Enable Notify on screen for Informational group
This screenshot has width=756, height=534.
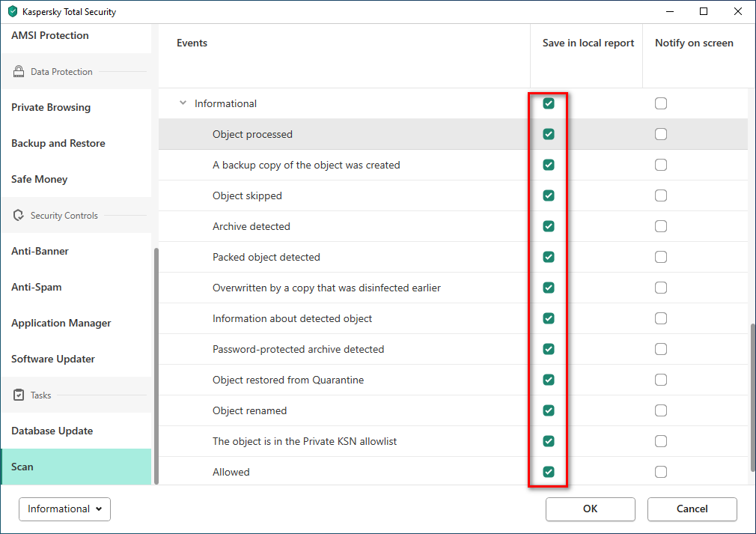[660, 103]
